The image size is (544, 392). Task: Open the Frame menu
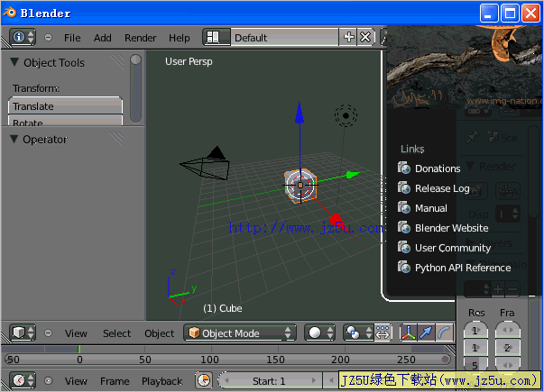(x=115, y=381)
